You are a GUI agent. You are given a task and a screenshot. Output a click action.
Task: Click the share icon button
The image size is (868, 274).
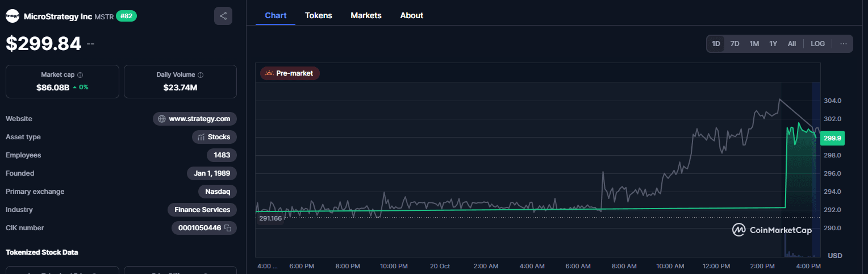(223, 16)
